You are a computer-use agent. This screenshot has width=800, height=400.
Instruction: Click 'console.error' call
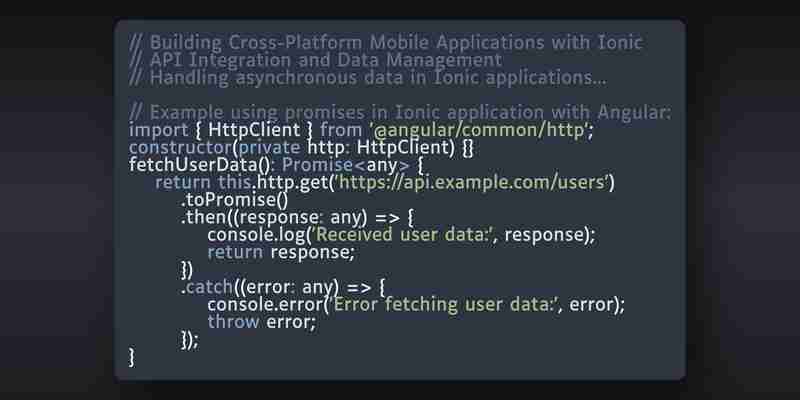(x=264, y=305)
